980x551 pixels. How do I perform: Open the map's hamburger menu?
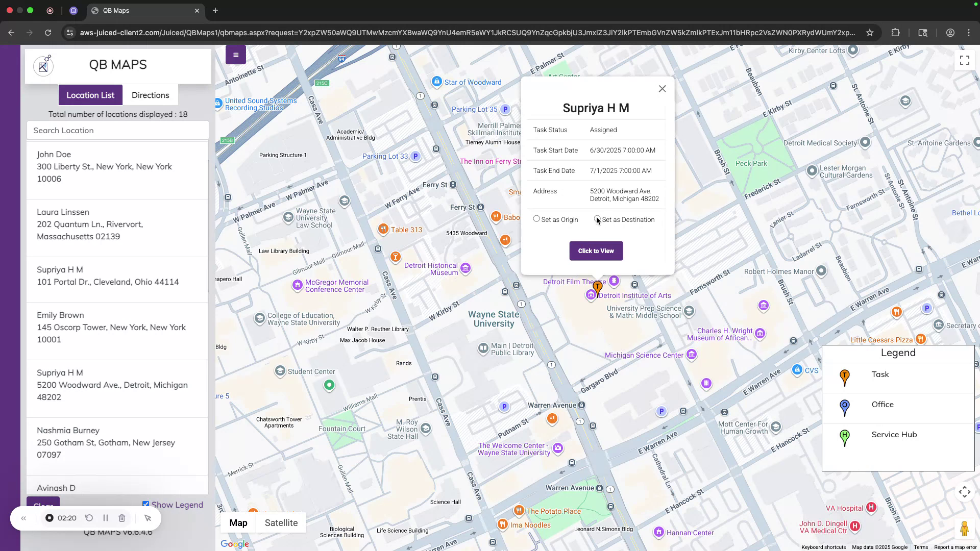235,55
